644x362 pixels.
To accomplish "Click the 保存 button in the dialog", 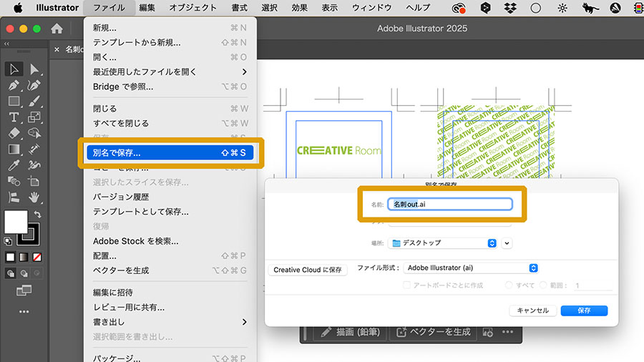I will [584, 310].
